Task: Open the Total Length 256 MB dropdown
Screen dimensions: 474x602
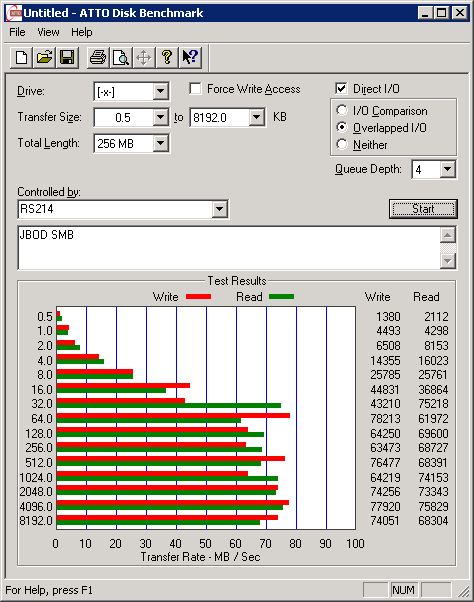Action: click(x=160, y=144)
